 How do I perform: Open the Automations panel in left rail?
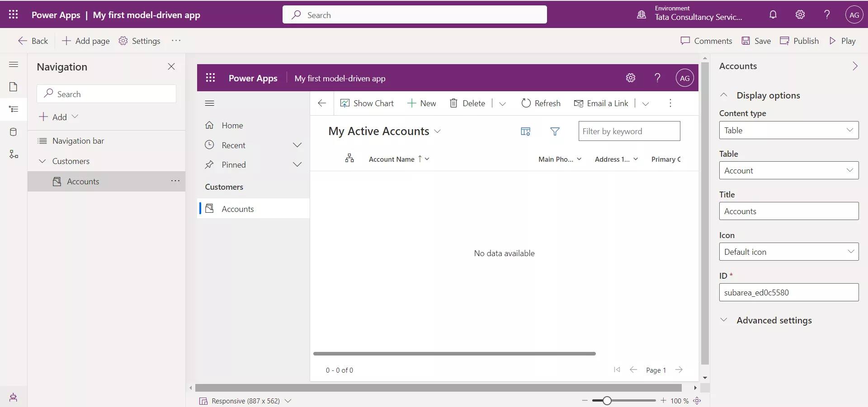14,154
